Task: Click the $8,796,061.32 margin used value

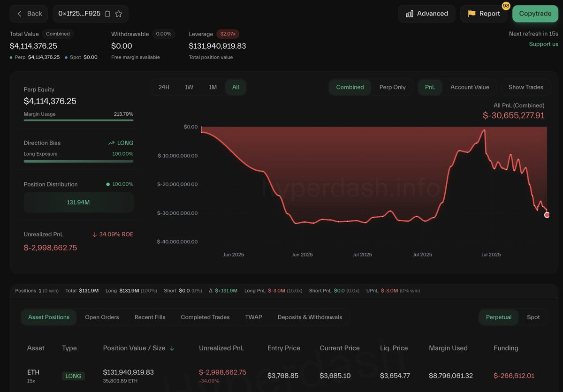Action: pyautogui.click(x=451, y=376)
